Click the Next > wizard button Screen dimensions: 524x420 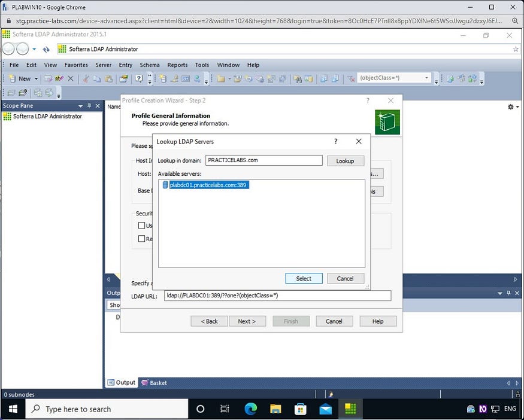pyautogui.click(x=247, y=321)
